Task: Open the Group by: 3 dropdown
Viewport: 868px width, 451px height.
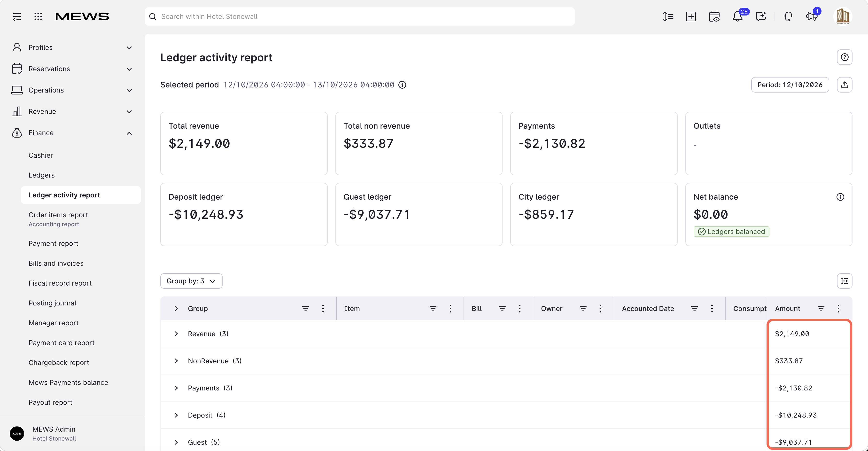Action: [x=191, y=281]
